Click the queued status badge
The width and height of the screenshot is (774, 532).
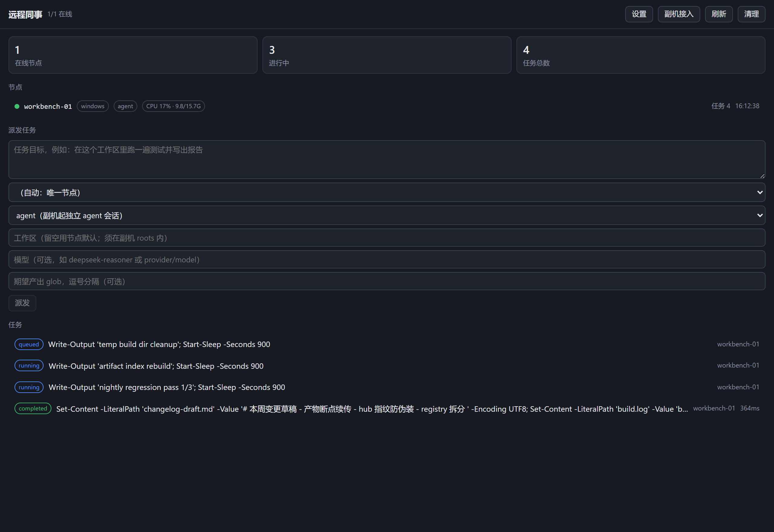29,344
